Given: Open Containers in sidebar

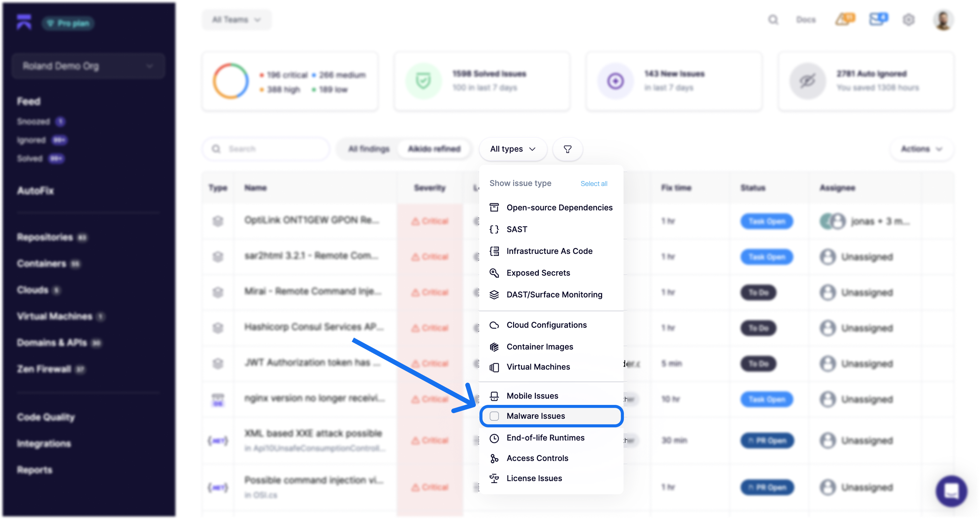Looking at the screenshot, I should click(48, 264).
